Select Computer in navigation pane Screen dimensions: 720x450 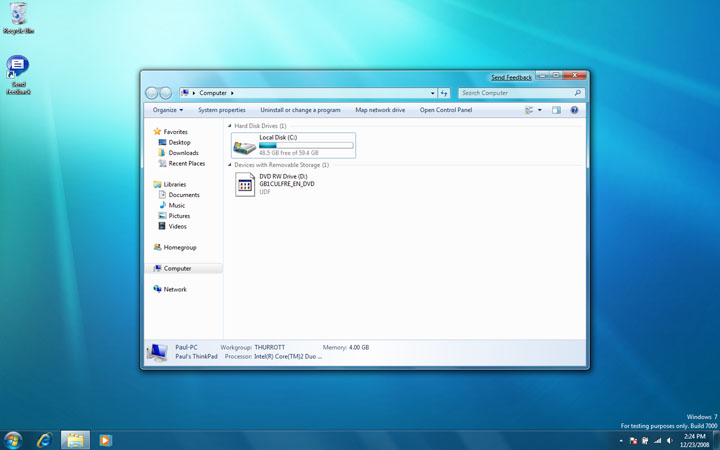[x=183, y=269]
